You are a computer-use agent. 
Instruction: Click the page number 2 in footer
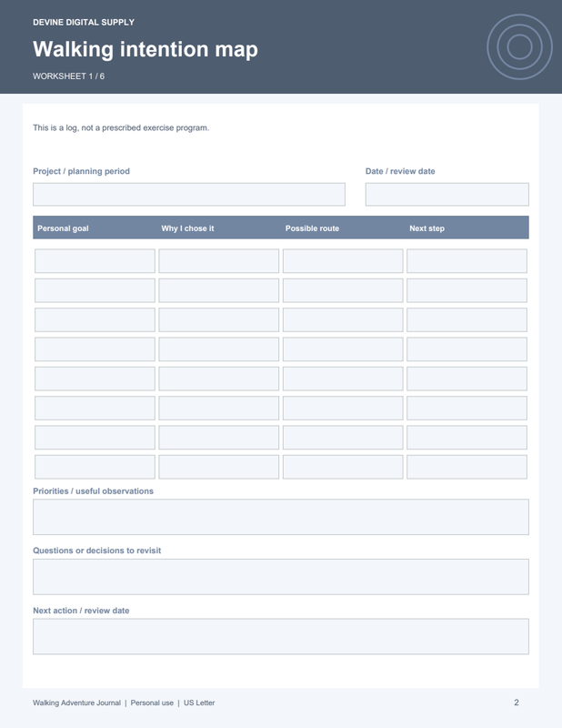516,703
